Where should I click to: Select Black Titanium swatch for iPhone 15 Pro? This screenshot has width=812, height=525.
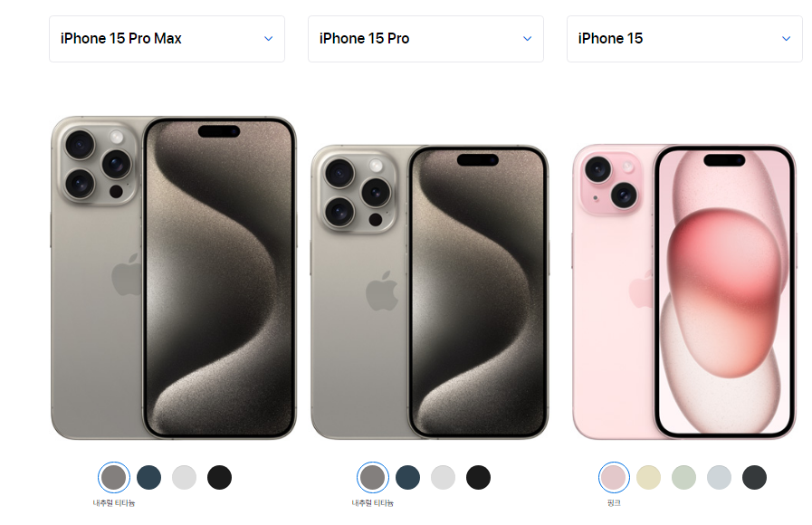click(479, 477)
